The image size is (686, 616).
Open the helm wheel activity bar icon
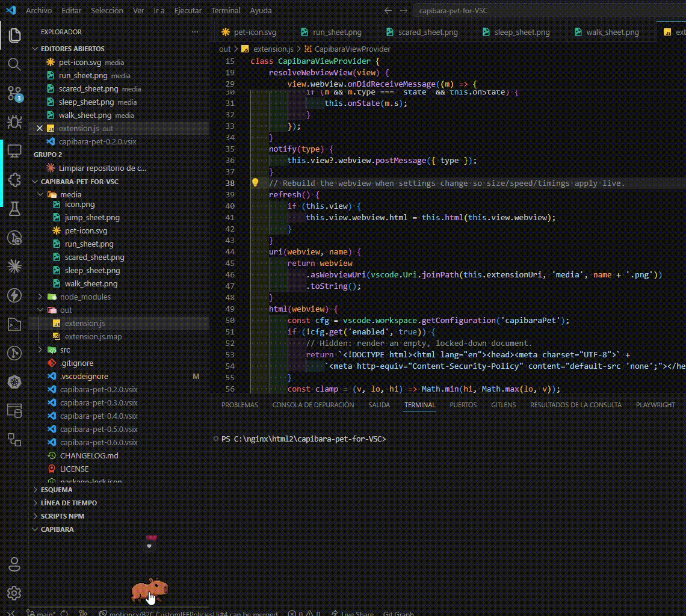click(x=14, y=382)
